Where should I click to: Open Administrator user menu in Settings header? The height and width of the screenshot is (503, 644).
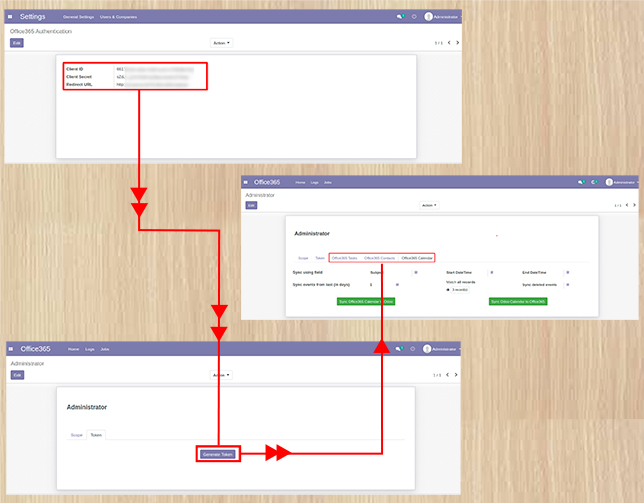coord(441,17)
